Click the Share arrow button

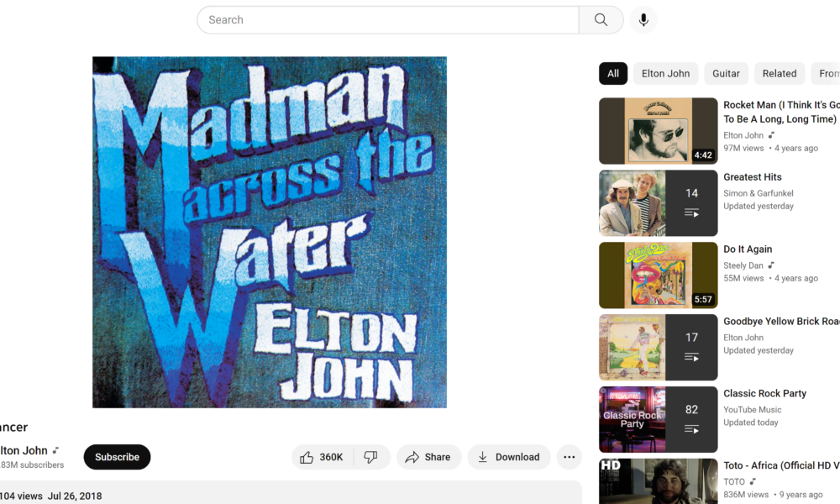pyautogui.click(x=428, y=457)
